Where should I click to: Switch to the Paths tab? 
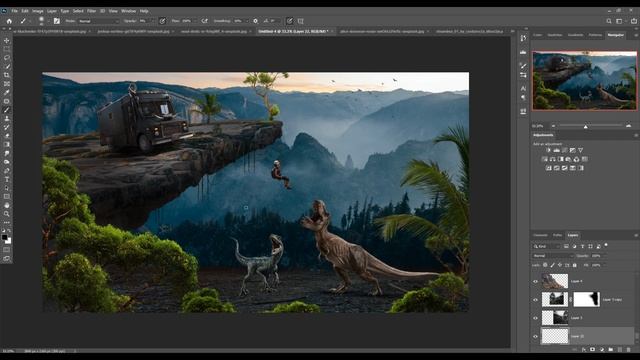(x=557, y=235)
